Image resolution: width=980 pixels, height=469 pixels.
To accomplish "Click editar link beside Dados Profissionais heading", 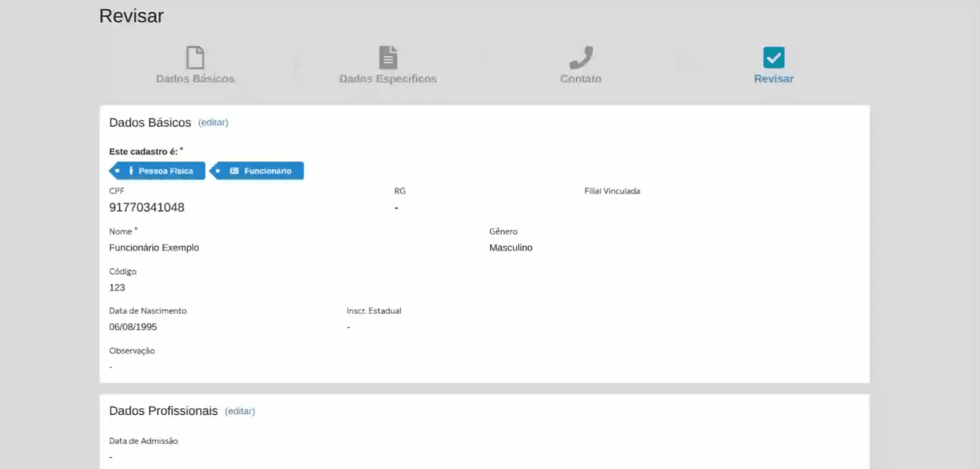I will pyautogui.click(x=240, y=412).
